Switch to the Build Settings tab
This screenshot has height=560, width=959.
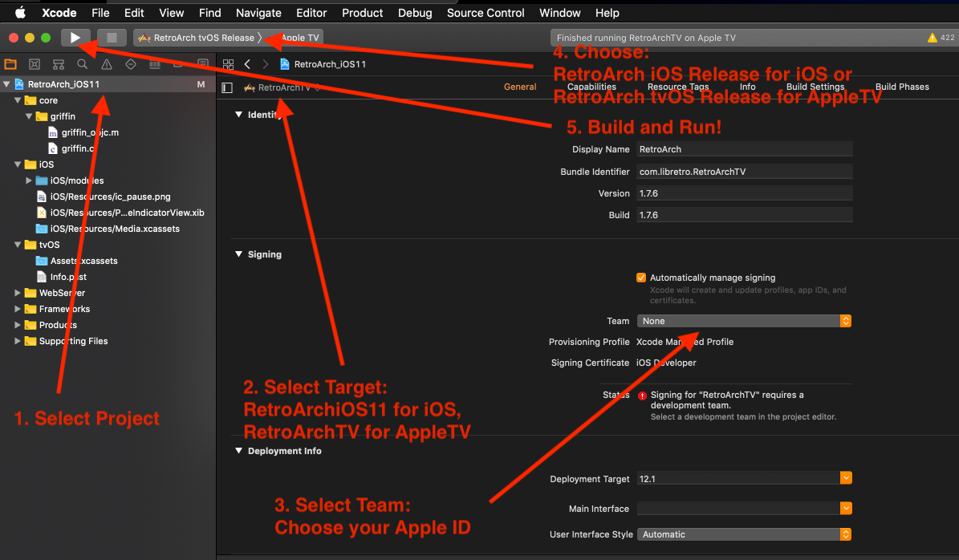[815, 87]
